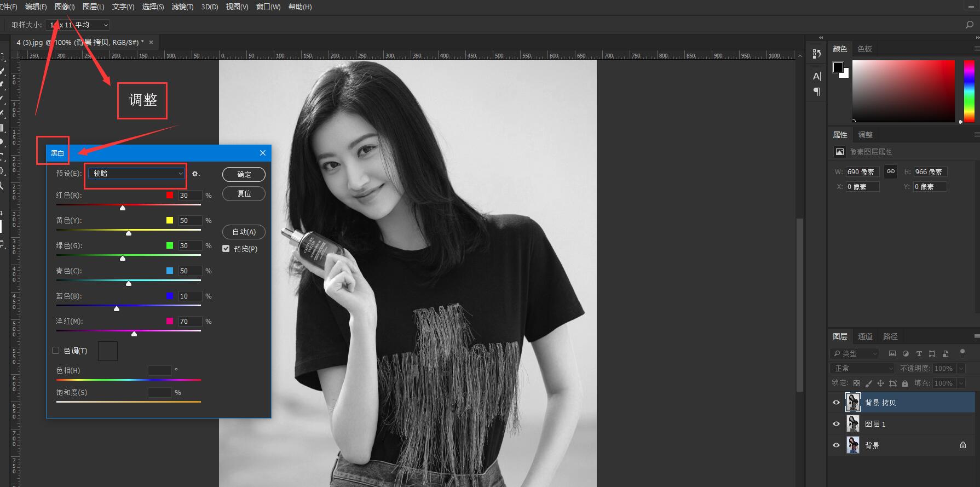Open the Paragraph panel icon

pos(816,91)
